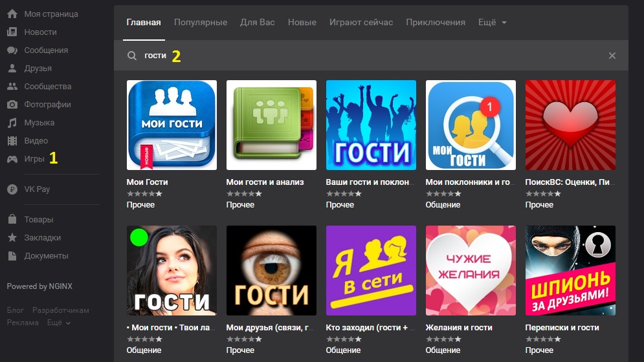Click the search magnifier icon
Screen dimensions: 644x362
pos(132,56)
